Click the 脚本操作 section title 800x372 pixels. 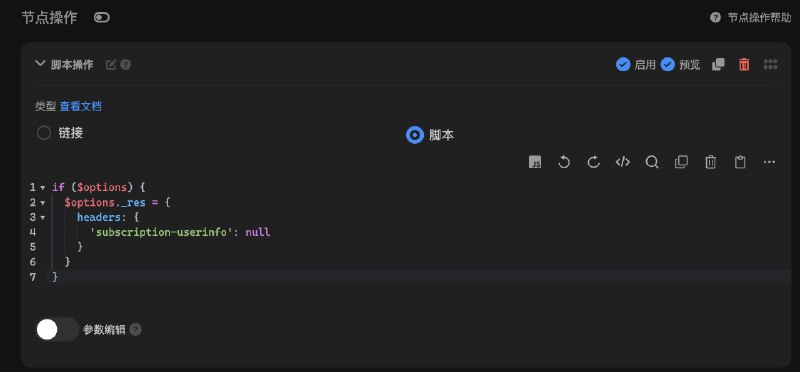pyautogui.click(x=72, y=65)
